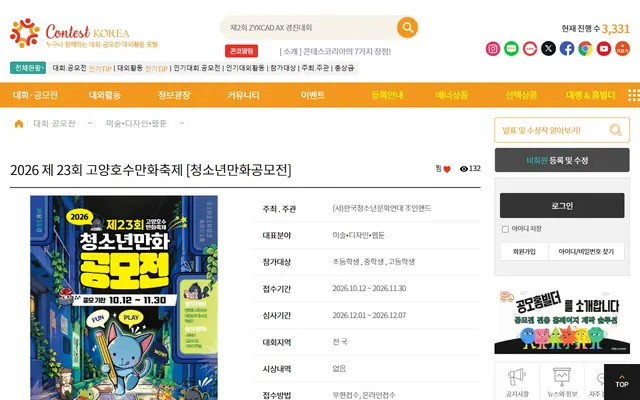Open the YouTube icon

pos(604,49)
